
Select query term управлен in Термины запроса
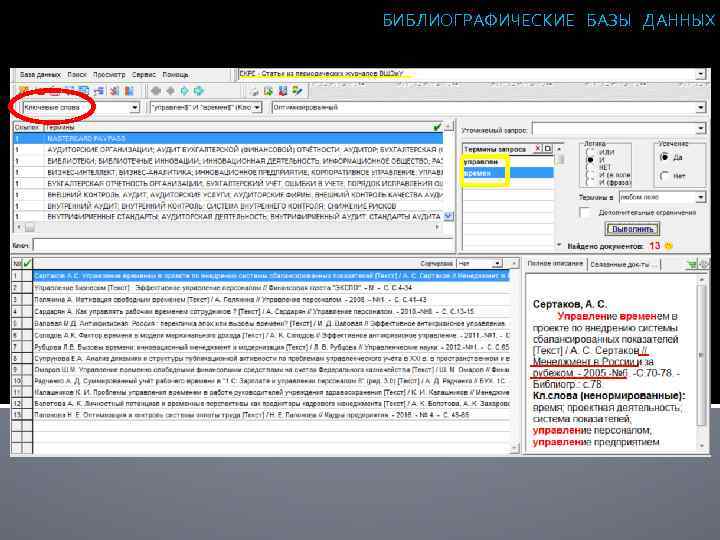[507, 162]
